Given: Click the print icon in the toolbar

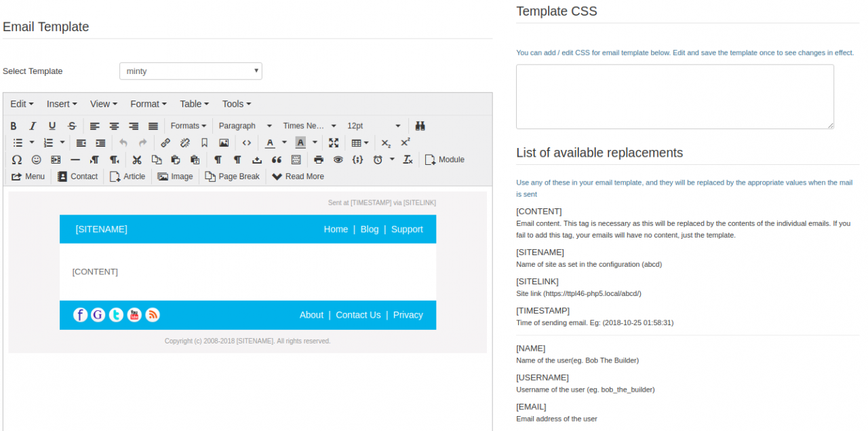Looking at the screenshot, I should 319,160.
